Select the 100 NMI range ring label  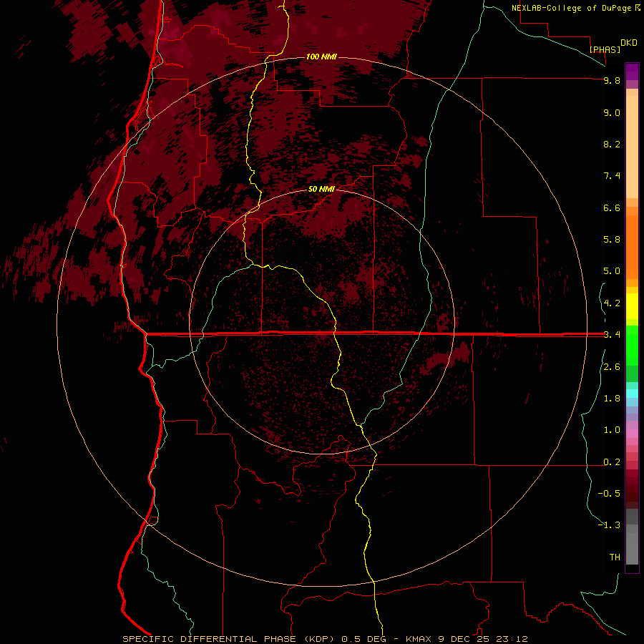tap(321, 57)
